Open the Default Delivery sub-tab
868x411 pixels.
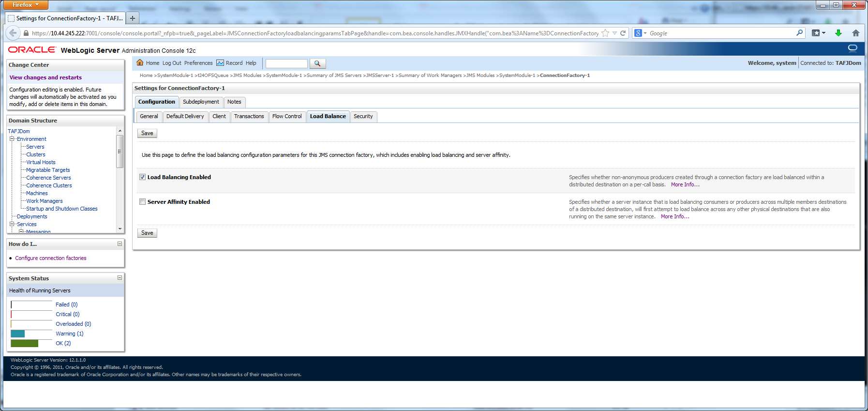point(185,116)
